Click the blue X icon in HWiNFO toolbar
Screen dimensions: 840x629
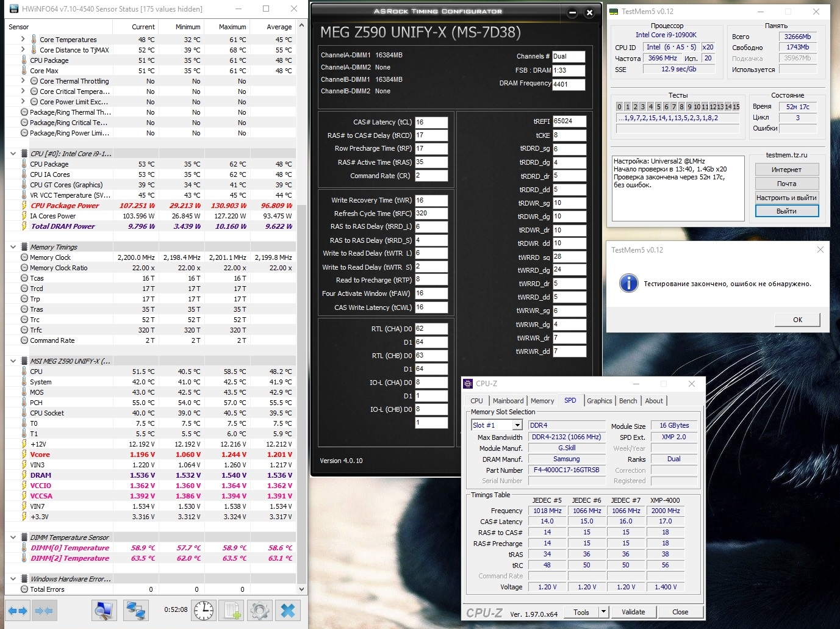(288, 610)
